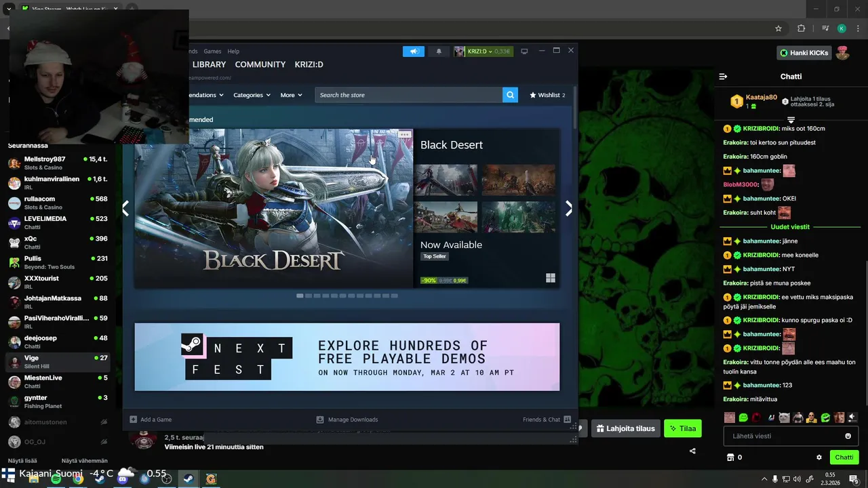Click the Steam store search magnifier button
The height and width of the screenshot is (488, 868).
pyautogui.click(x=510, y=95)
